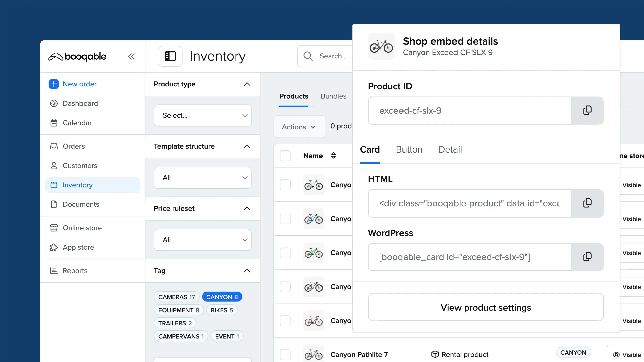Collapse the Template structure filter
Viewport: 644px width, 362px height.
coord(247,146)
